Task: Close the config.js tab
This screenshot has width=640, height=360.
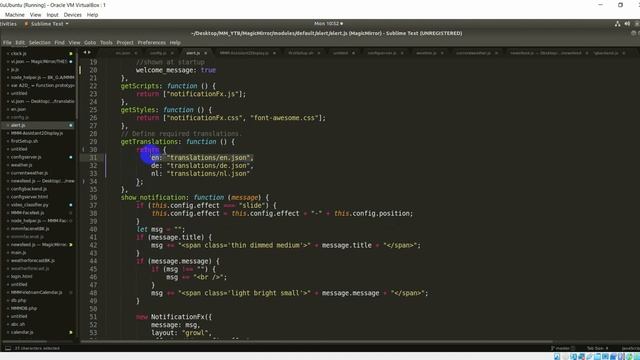Action: click(x=172, y=53)
